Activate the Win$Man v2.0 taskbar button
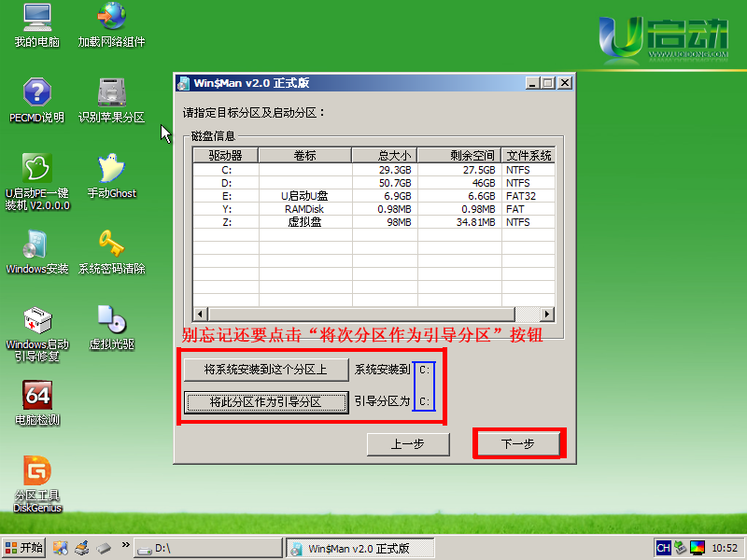 (x=360, y=548)
